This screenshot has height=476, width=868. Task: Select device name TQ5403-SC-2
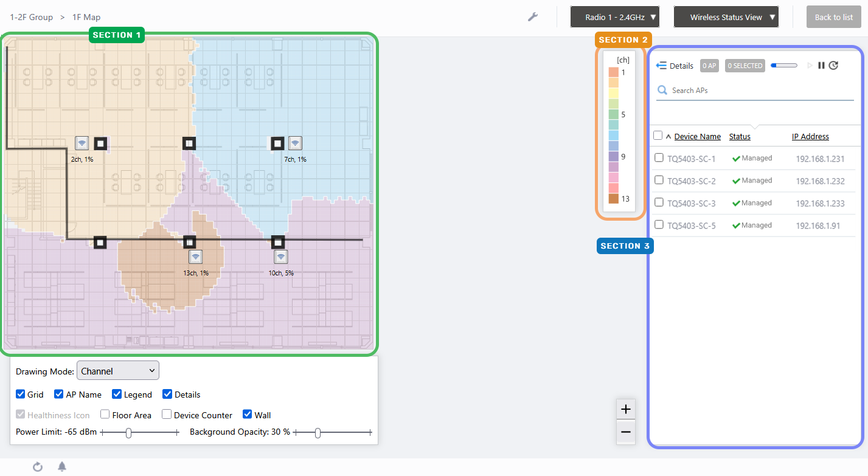pyautogui.click(x=692, y=181)
